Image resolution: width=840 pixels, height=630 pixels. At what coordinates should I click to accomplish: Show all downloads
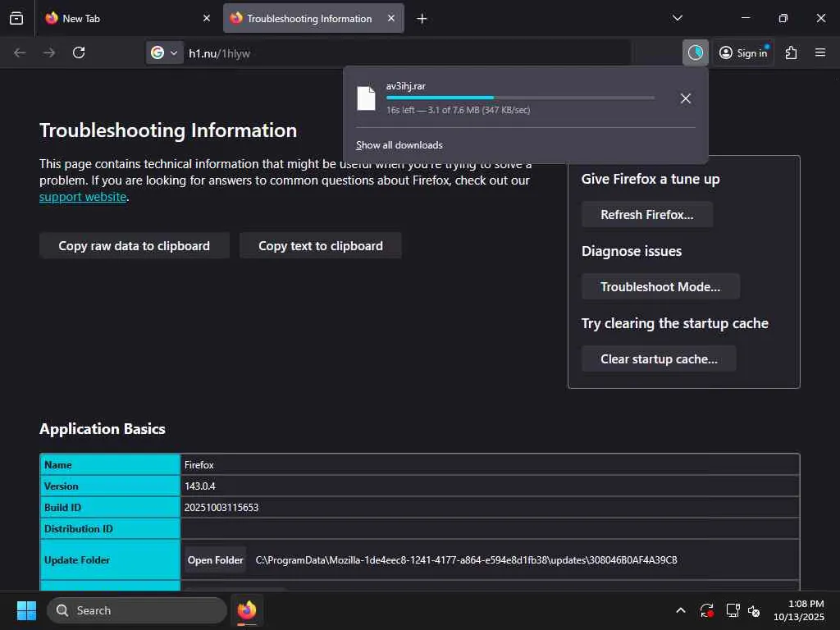tap(399, 145)
